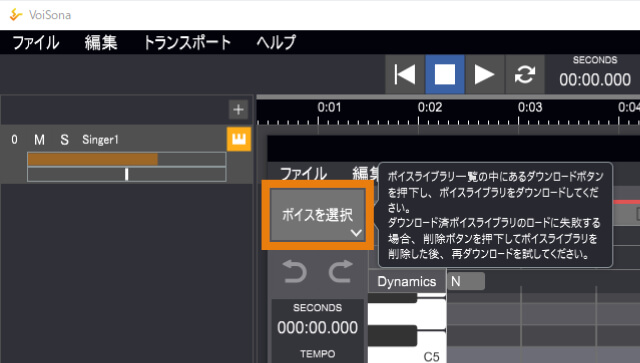Open the ファイル menu in top bar
This screenshot has height=363, width=640.
pos(36,42)
